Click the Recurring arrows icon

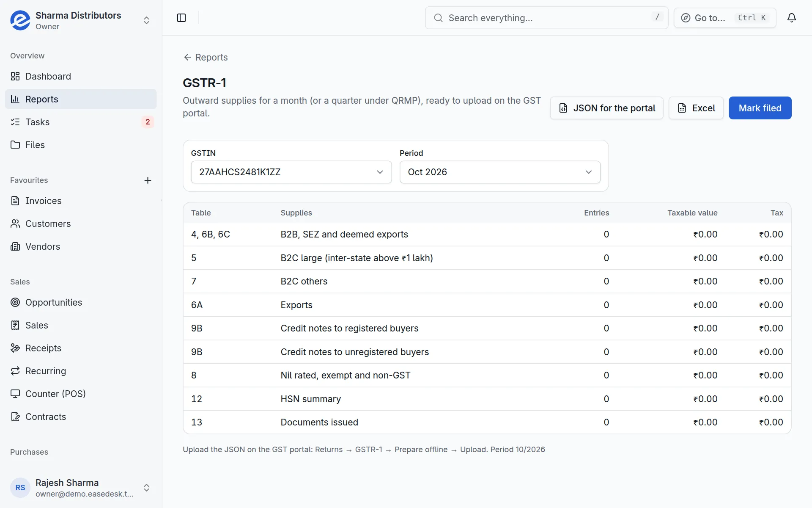click(15, 371)
